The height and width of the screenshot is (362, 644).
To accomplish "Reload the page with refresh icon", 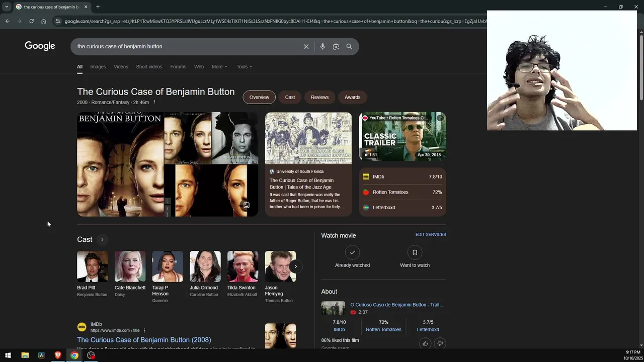I will coord(31,21).
